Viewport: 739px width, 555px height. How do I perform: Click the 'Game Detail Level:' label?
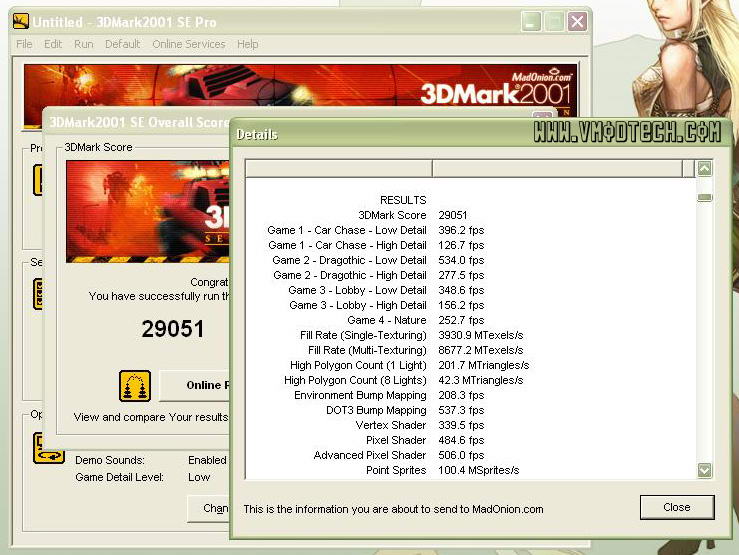click(x=119, y=477)
